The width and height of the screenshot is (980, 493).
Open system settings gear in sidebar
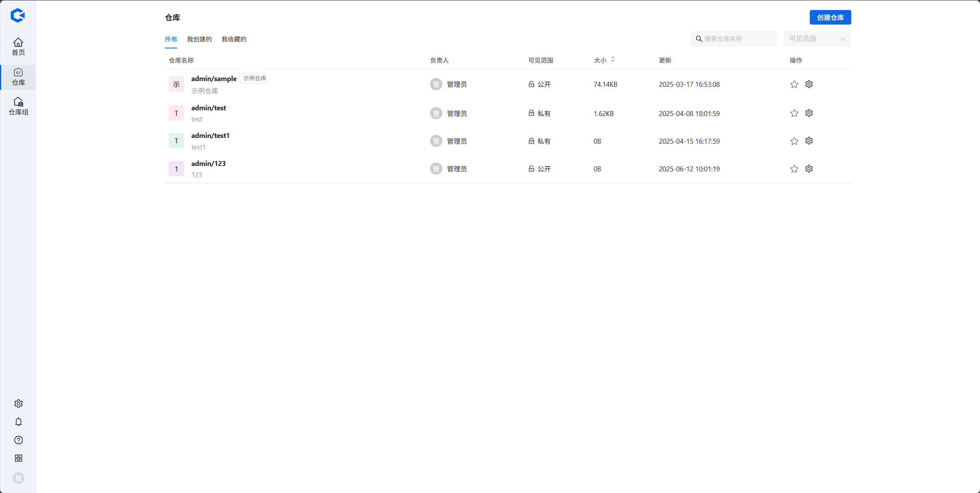click(x=18, y=403)
